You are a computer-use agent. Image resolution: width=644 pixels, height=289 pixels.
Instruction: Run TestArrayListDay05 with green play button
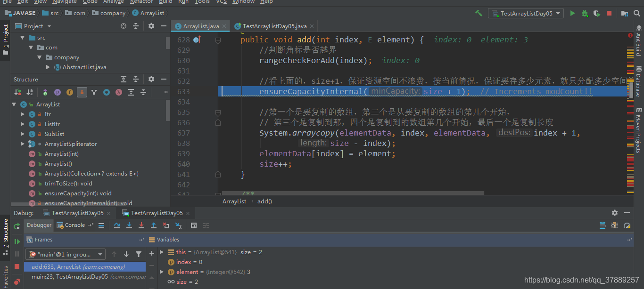[572, 13]
